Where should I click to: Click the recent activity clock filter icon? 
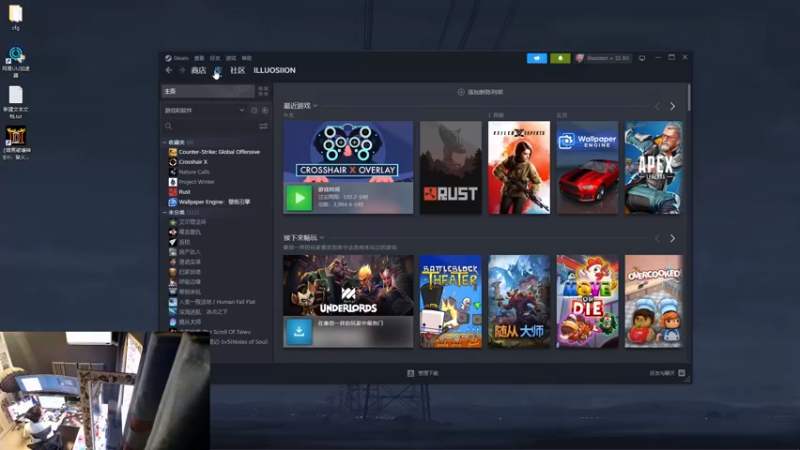254,110
